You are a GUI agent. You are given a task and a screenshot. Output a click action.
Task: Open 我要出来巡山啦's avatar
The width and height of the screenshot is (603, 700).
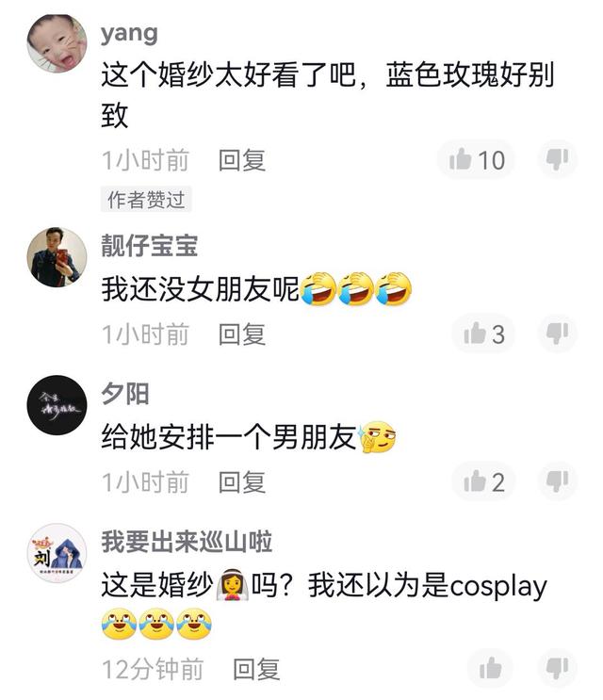coord(57,553)
